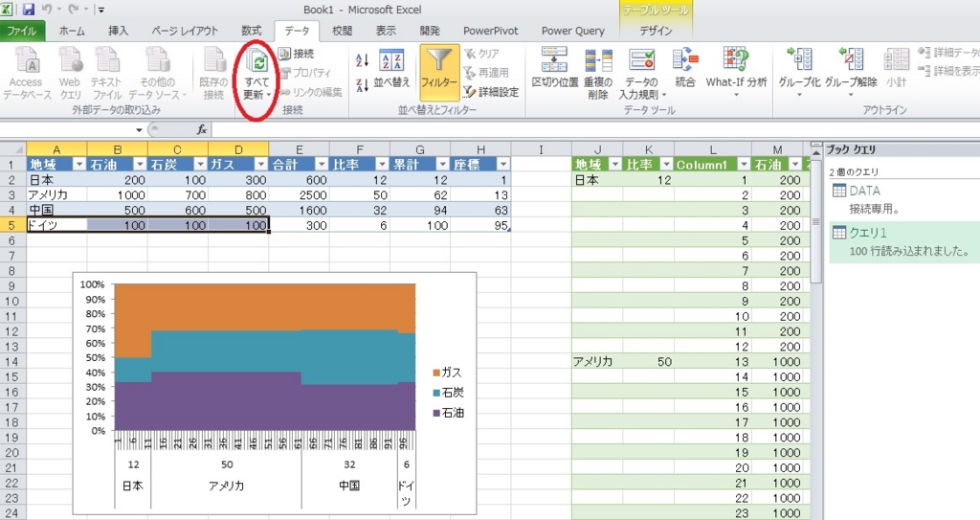The image size is (980, 520).
Task: Click Edit Links (リンクの編集)
Action: tap(311, 92)
